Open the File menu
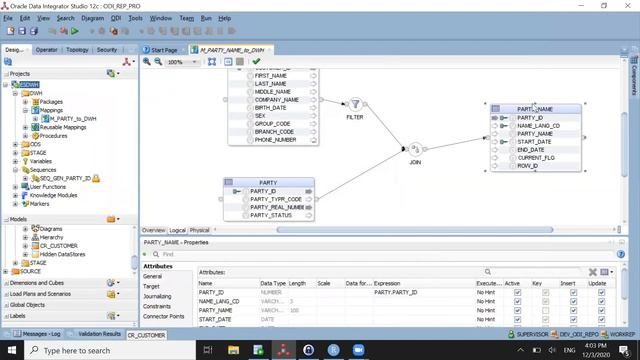The image size is (640, 360). [8, 18]
